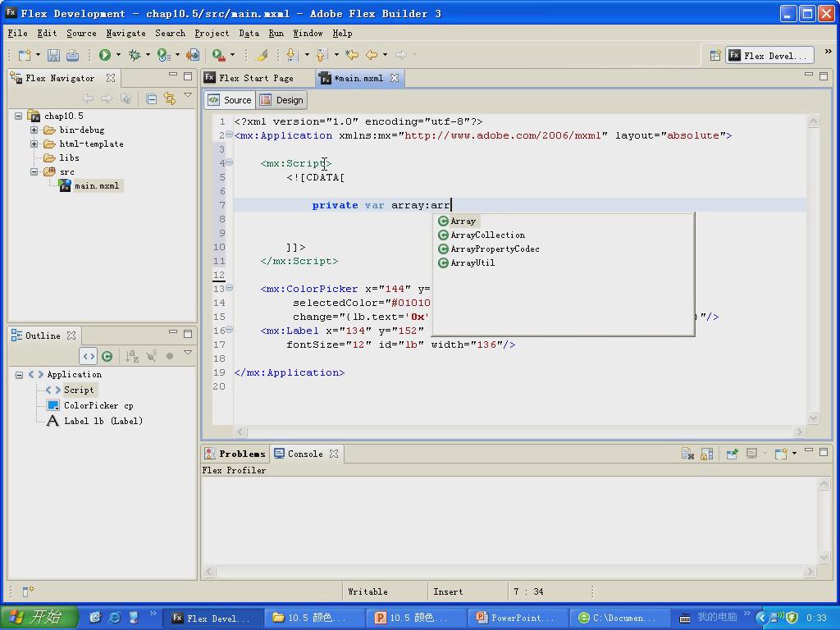Open the Outline view menu arrow
The image size is (840, 630).
[188, 353]
